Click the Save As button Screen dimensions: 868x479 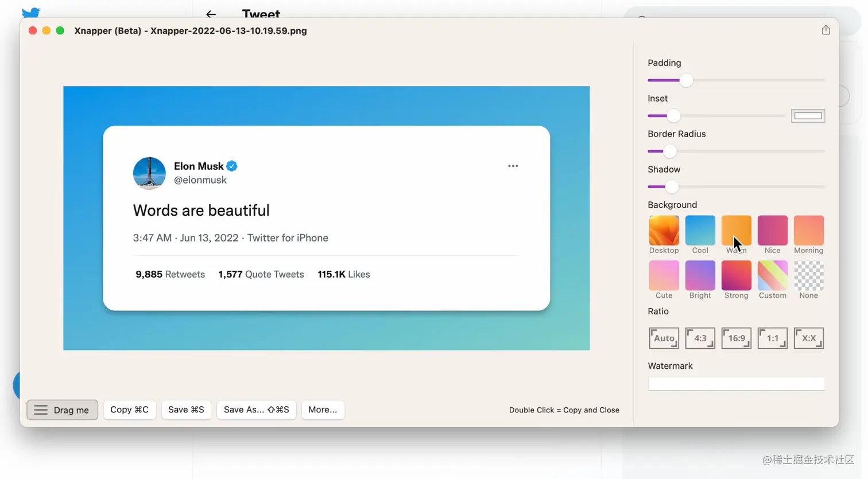256,410
